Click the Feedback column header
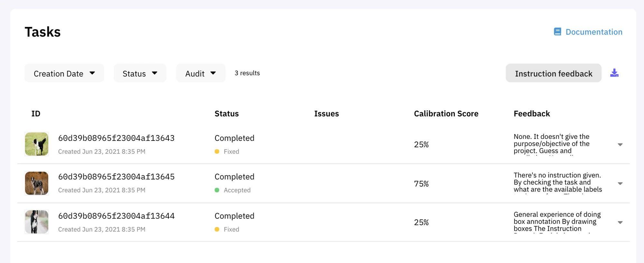 click(x=532, y=113)
